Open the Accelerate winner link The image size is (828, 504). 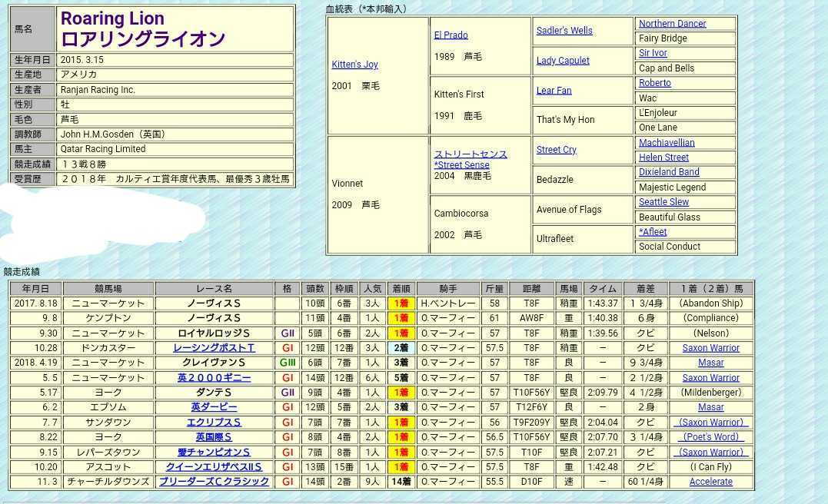711,482
